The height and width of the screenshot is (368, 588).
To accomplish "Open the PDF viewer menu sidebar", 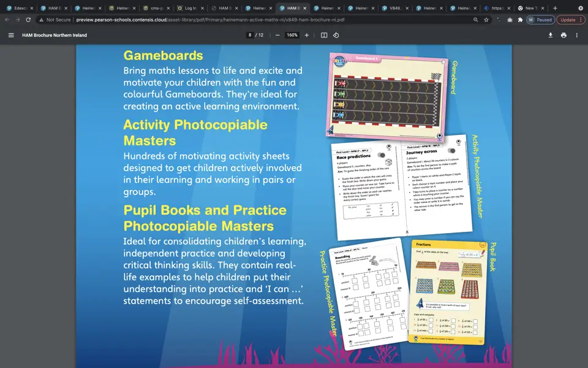I will (x=11, y=35).
